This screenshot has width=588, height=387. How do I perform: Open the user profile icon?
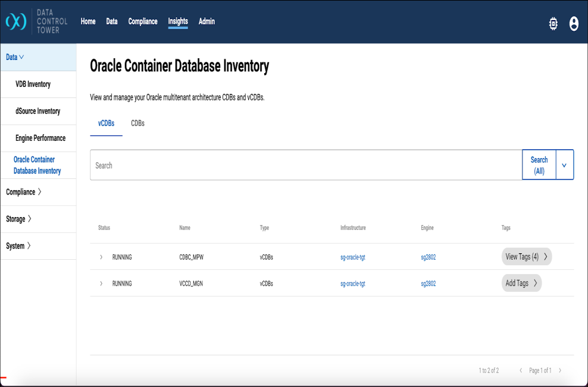574,24
